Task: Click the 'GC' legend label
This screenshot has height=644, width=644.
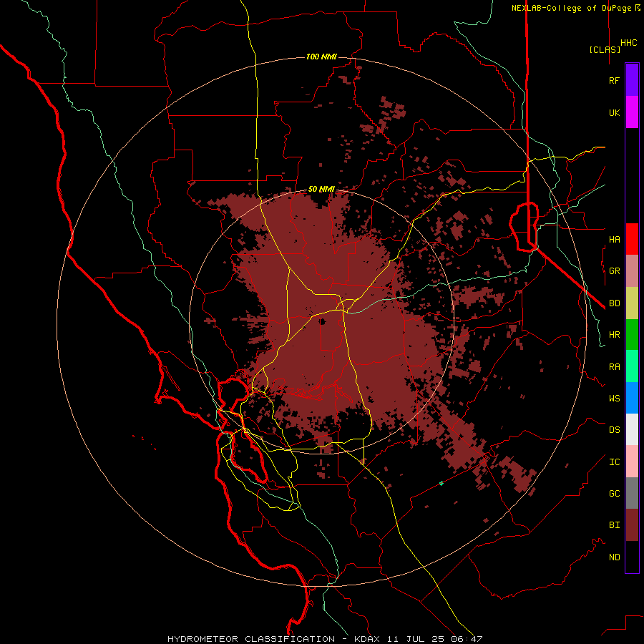Action: [614, 494]
